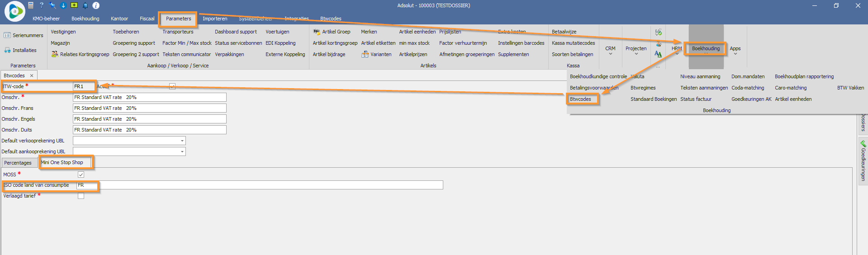Open Relaties Kortingsgroep in the ribbon
The width and height of the screenshot is (868, 255).
click(x=80, y=54)
